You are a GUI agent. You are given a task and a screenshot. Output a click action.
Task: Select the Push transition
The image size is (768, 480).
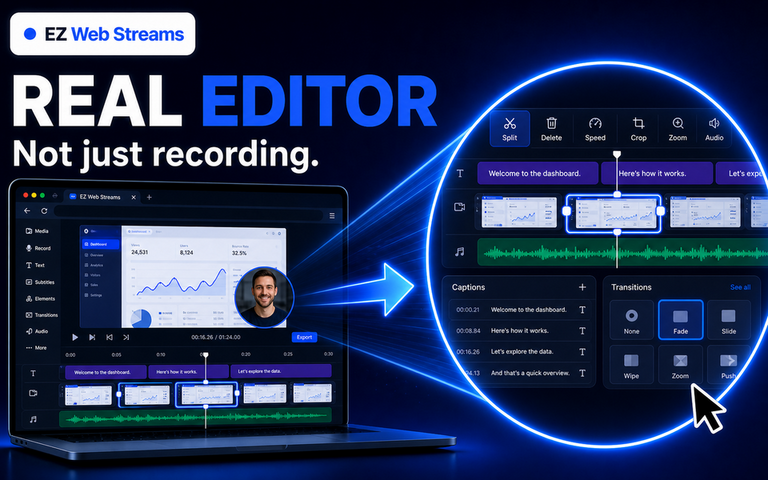coord(728,364)
